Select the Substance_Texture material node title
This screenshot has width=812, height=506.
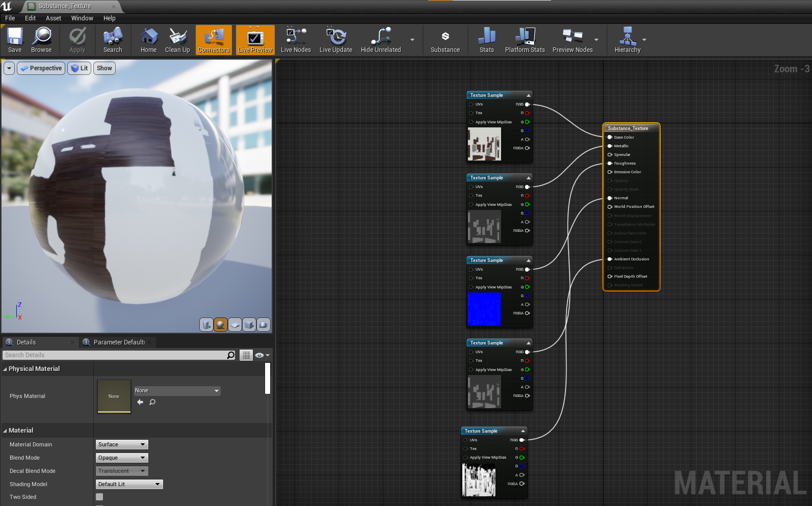pyautogui.click(x=628, y=128)
